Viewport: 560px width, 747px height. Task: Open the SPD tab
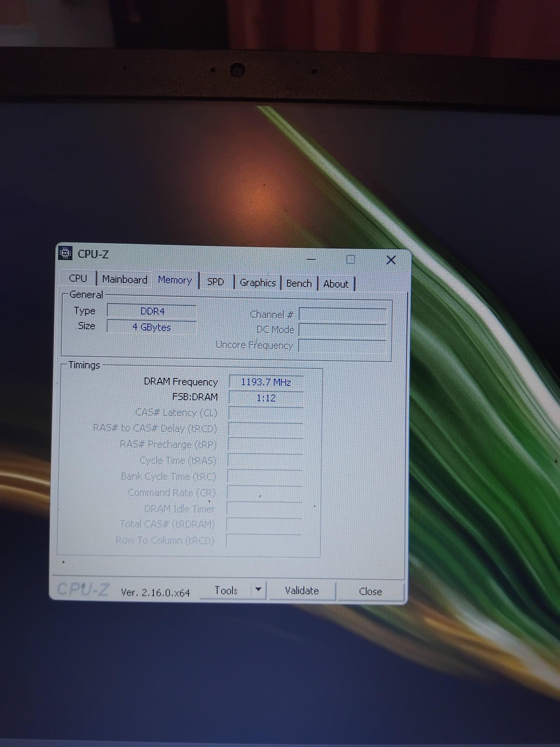[x=215, y=282]
